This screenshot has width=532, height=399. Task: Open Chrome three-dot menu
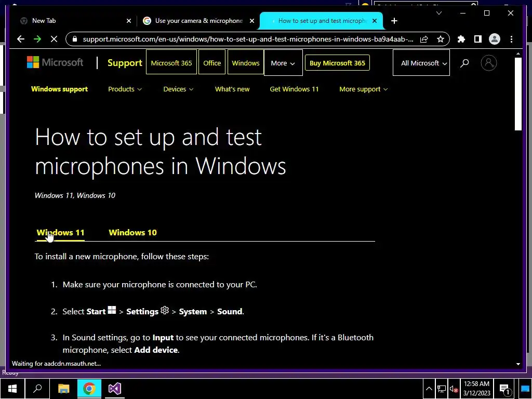tap(511, 39)
